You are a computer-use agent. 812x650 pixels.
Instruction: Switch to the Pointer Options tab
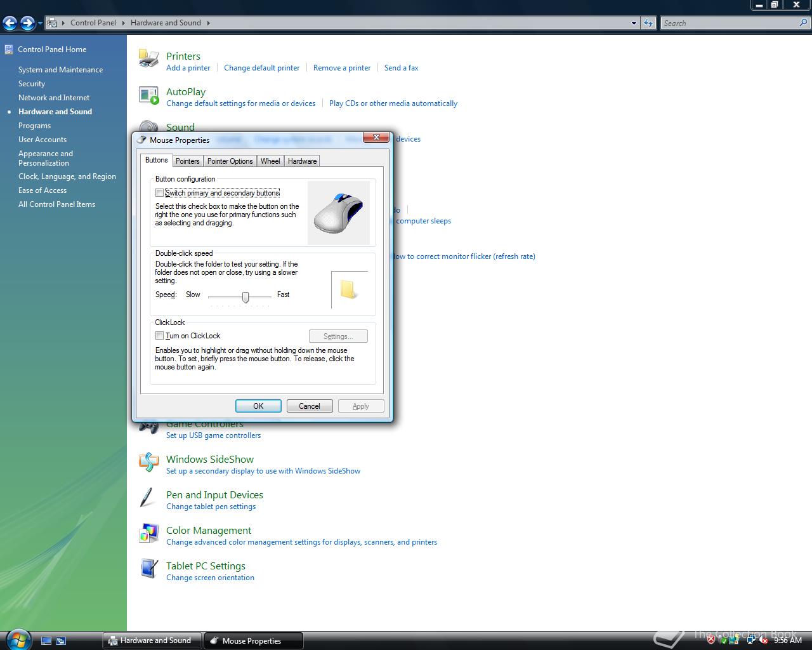(x=230, y=161)
